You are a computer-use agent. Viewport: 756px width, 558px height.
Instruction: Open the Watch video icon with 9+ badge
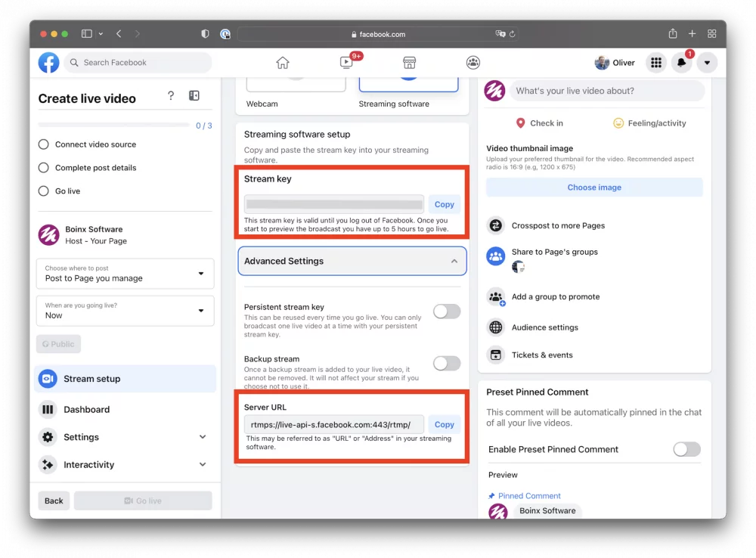tap(347, 62)
